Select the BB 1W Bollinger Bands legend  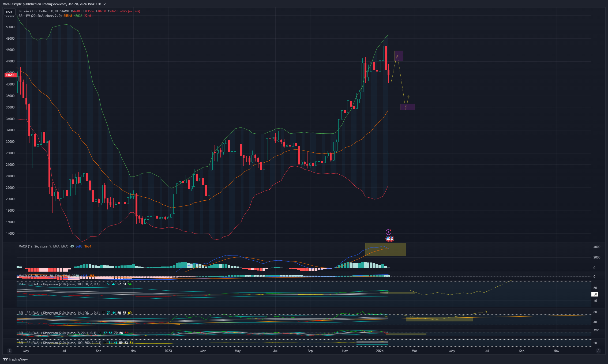click(x=40, y=16)
